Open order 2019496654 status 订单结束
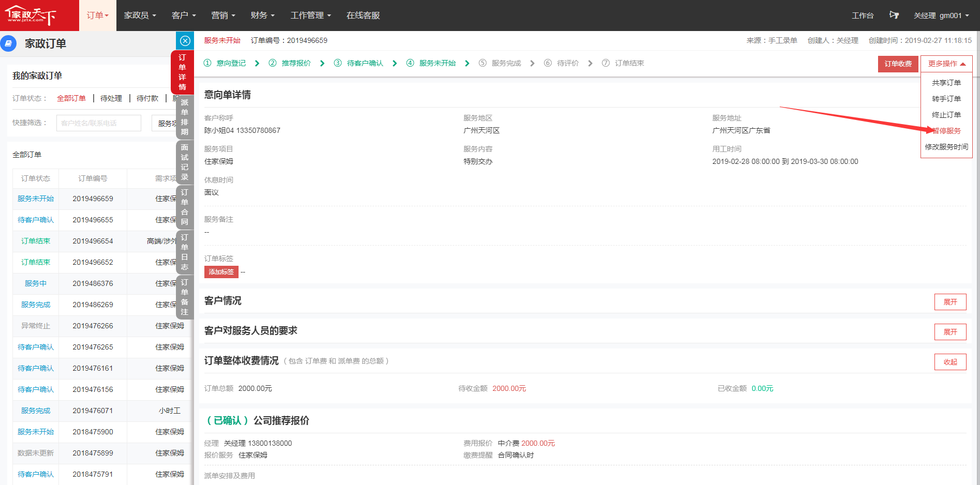Image resolution: width=980 pixels, height=485 pixels. (x=36, y=241)
